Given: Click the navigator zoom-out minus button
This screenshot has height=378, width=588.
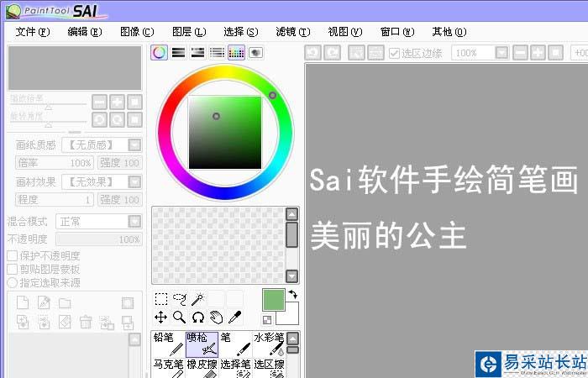Looking at the screenshot, I should point(99,102).
